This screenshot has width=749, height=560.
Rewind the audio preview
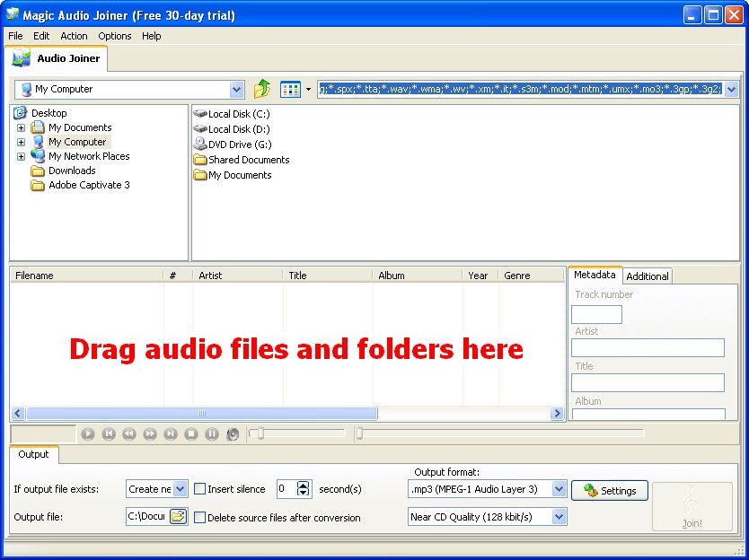tap(129, 434)
